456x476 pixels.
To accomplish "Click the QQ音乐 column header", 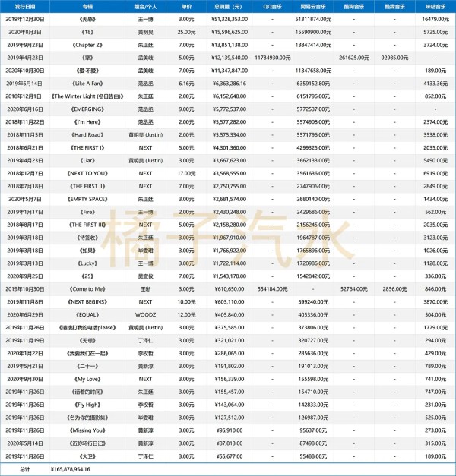I will pyautogui.click(x=272, y=6).
